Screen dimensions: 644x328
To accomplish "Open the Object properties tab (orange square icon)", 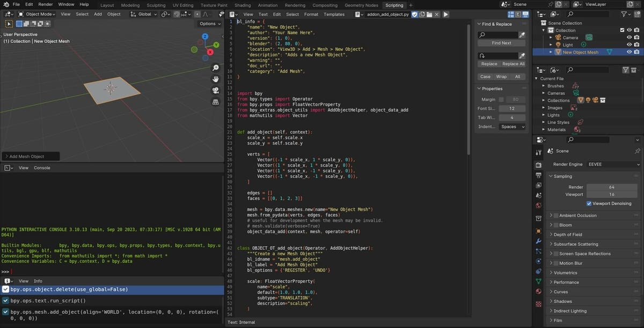I will [538, 231].
